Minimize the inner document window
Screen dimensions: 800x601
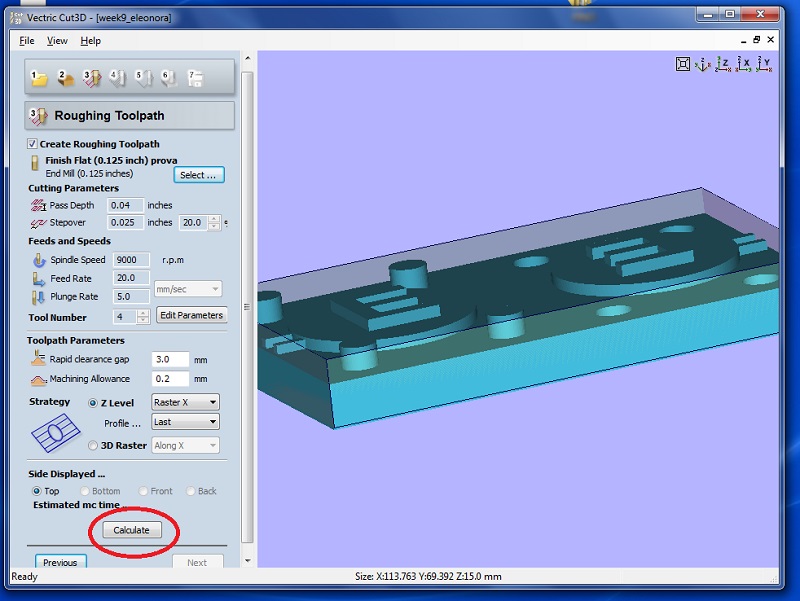click(743, 40)
